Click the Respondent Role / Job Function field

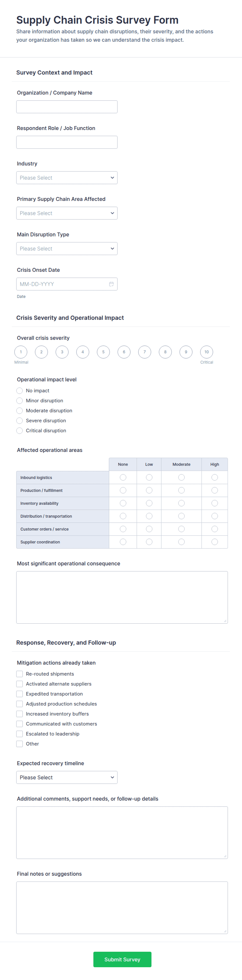pyautogui.click(x=67, y=142)
